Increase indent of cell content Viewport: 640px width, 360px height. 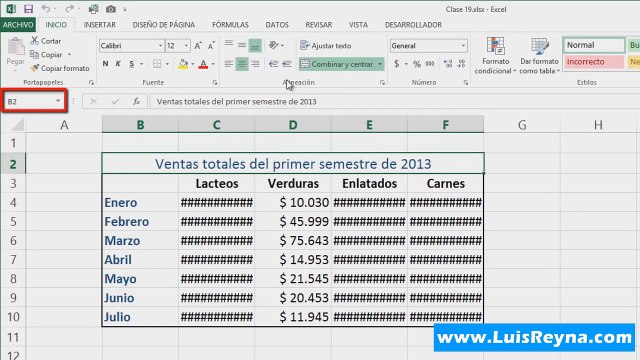click(287, 64)
